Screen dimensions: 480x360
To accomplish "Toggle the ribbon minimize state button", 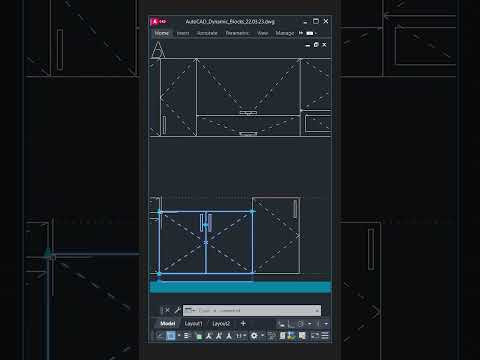I will (x=310, y=33).
